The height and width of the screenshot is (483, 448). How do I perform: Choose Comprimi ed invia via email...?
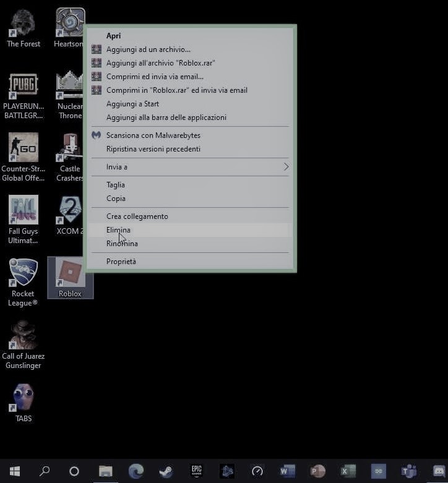click(x=190, y=77)
